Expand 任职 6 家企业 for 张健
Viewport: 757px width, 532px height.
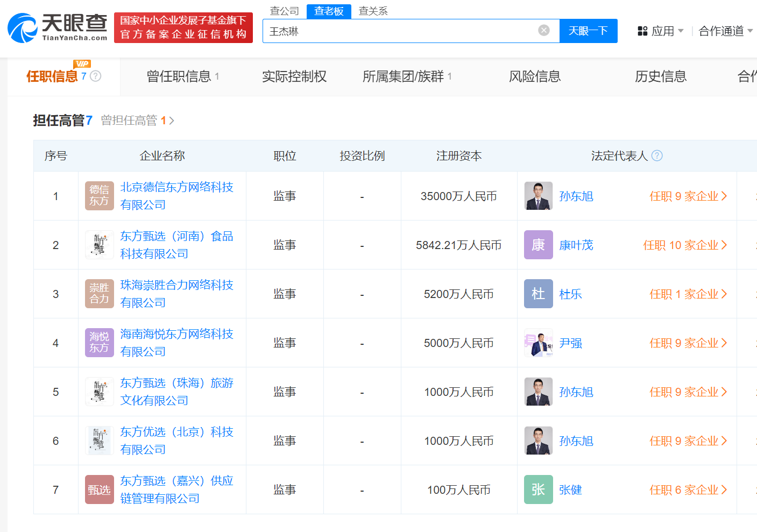pyautogui.click(x=689, y=490)
